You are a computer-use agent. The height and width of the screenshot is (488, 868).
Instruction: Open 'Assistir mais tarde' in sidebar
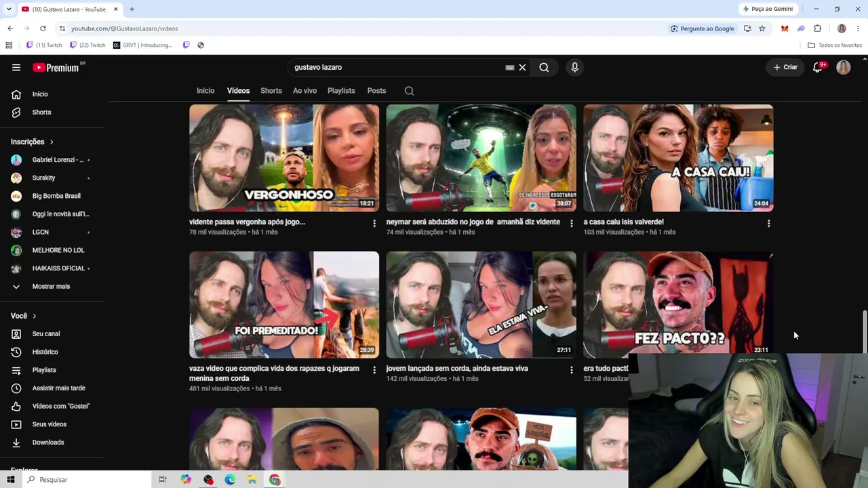(x=52, y=388)
